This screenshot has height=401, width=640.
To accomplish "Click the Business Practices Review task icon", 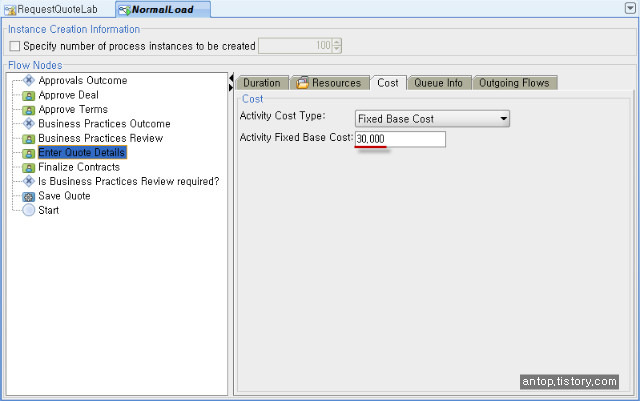I will click(29, 139).
